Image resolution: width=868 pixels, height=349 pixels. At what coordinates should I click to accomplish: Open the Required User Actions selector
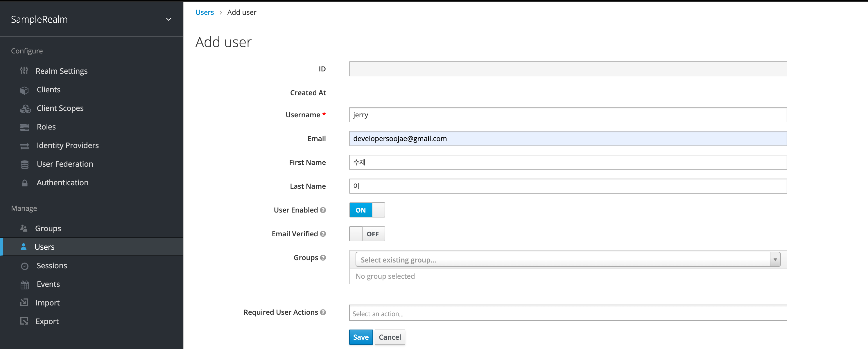(x=567, y=313)
